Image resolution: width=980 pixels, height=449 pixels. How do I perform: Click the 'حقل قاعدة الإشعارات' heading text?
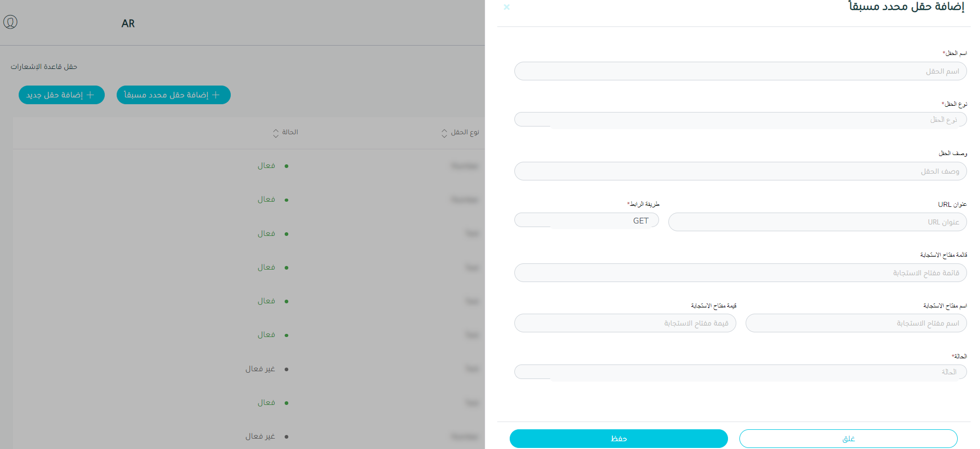(x=44, y=66)
